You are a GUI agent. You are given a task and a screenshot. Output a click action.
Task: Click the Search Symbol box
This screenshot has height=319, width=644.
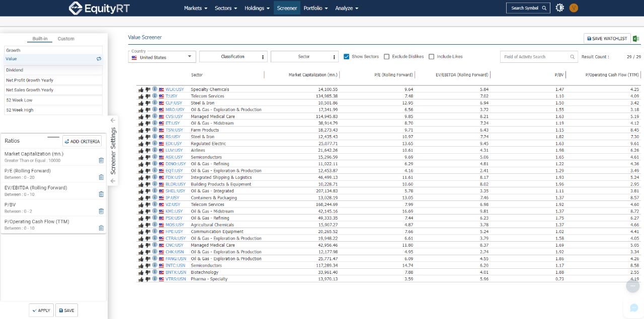point(528,8)
